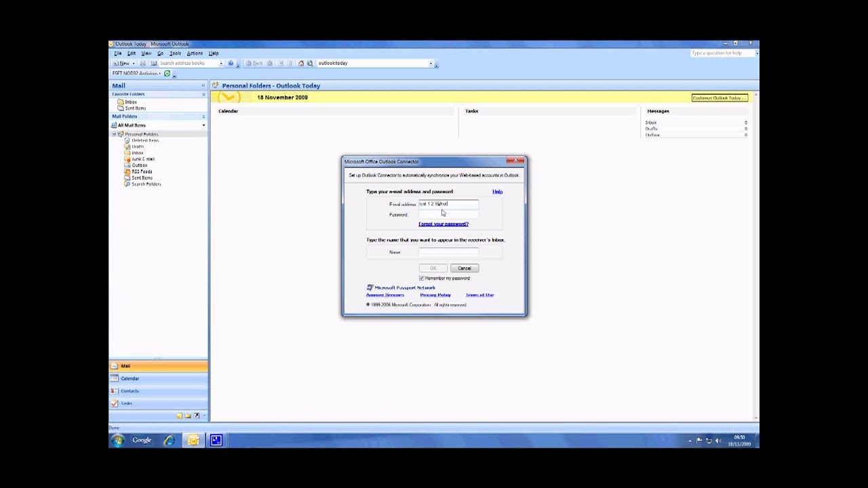Click the E-mail address input field

(x=448, y=204)
